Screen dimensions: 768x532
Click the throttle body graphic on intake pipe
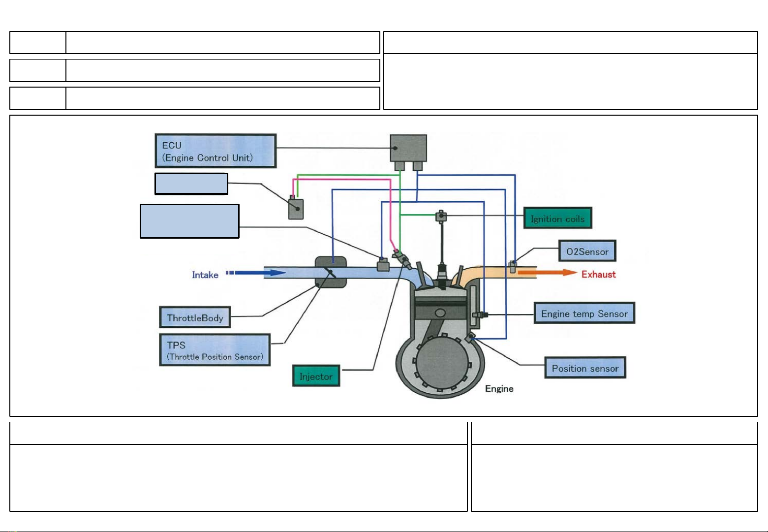coord(331,272)
